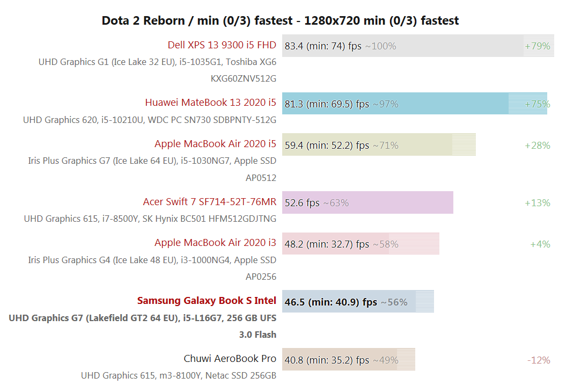Open the Apple MacBook Air 2020 i5 link
This screenshot has width=588, height=392.
coord(215,143)
